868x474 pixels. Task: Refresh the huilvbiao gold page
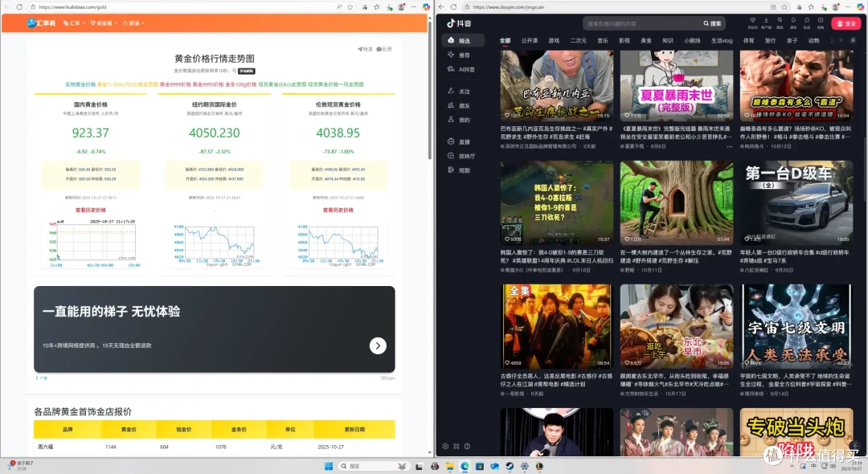tap(19, 7)
